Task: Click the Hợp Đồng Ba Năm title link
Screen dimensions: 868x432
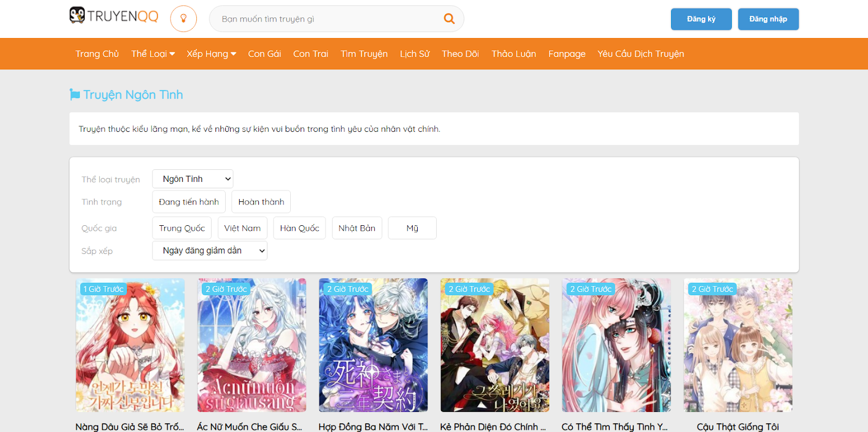Action: coord(373,427)
